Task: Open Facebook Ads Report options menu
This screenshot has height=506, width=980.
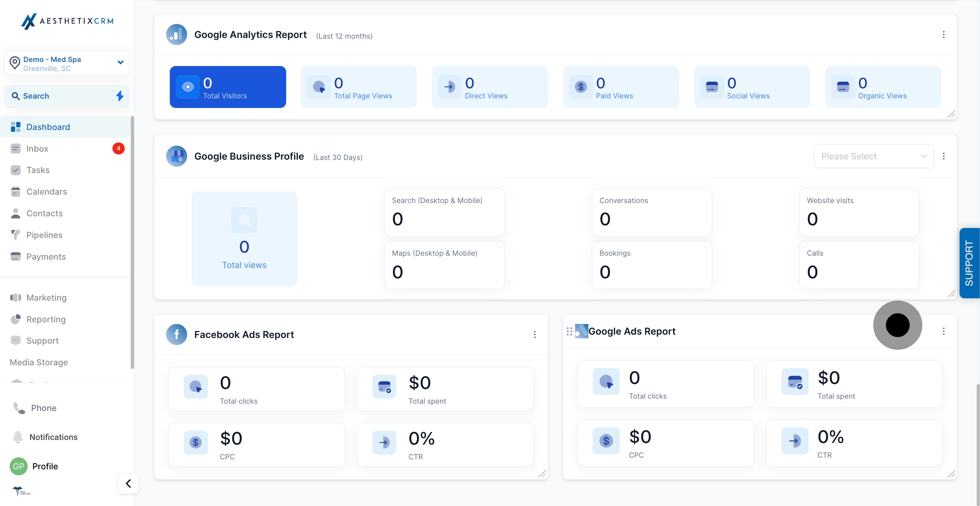Action: coord(534,335)
